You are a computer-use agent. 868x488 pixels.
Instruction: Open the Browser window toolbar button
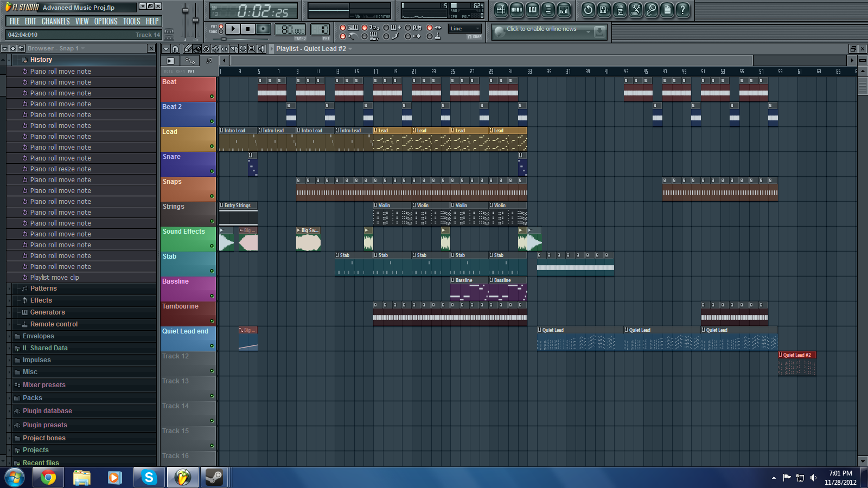coord(548,9)
